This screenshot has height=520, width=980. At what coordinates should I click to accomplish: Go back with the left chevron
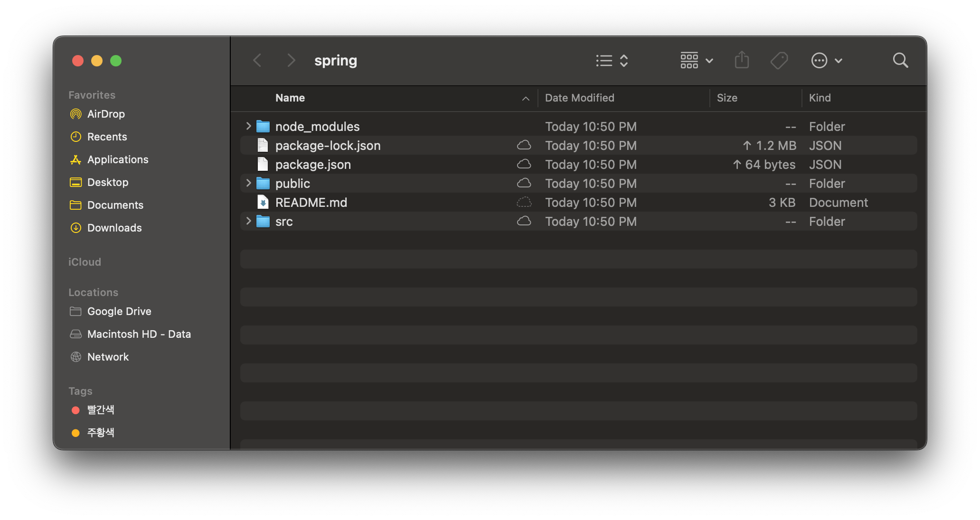tap(257, 60)
